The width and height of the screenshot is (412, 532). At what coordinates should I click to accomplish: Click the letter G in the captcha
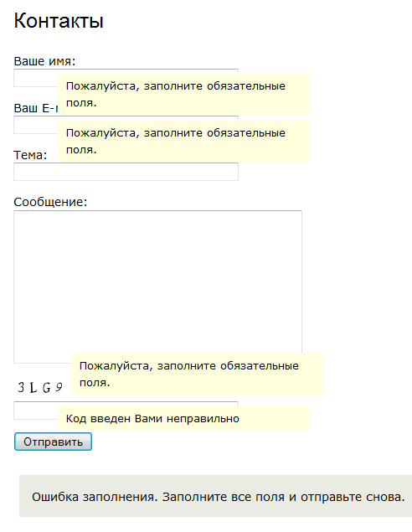click(x=46, y=387)
